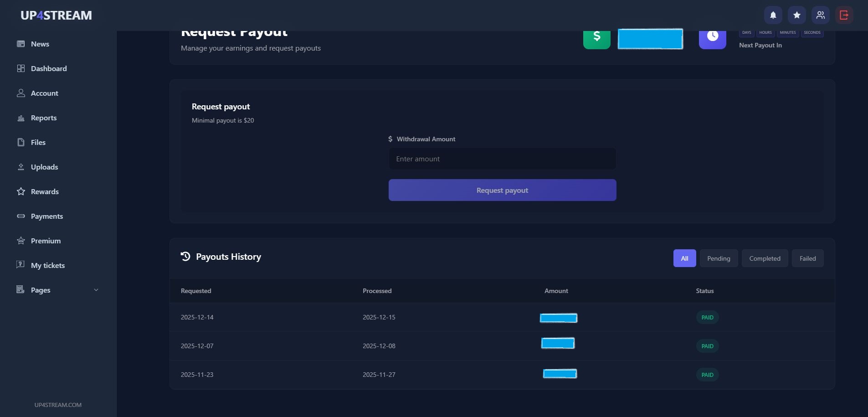Open Rewards page from sidebar

(45, 191)
